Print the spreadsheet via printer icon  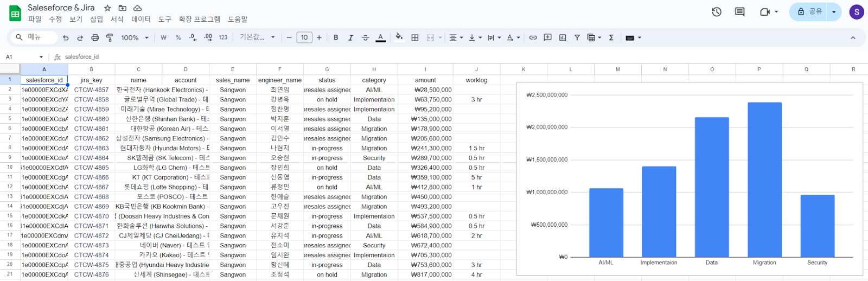pyautogui.click(x=95, y=37)
